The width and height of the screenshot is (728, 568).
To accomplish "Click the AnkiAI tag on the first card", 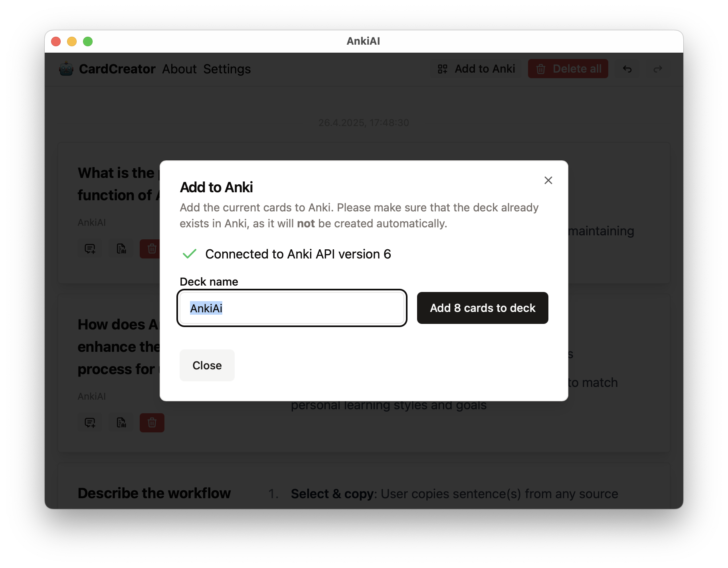I will pyautogui.click(x=92, y=223).
